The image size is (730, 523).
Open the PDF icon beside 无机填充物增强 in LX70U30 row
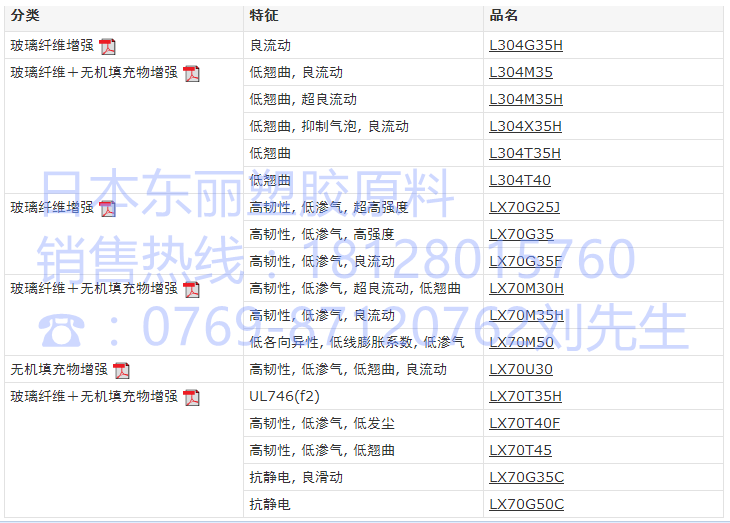click(x=122, y=370)
